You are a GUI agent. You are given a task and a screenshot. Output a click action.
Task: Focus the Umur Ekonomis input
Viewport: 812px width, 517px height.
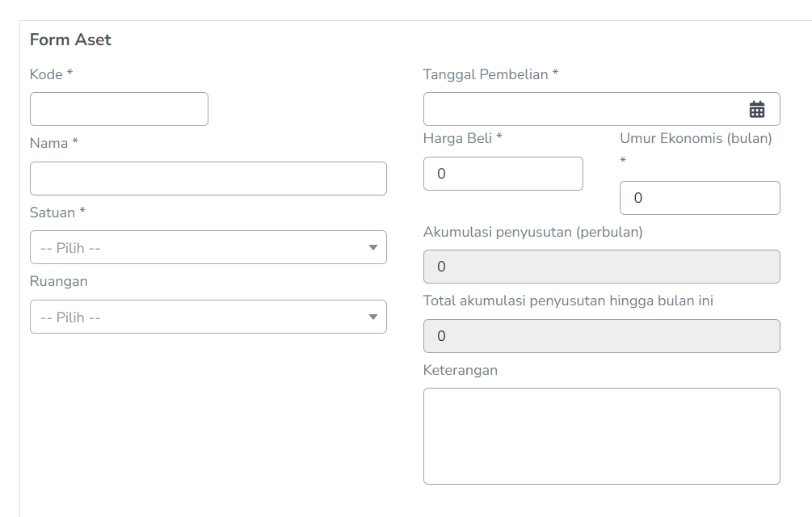pyautogui.click(x=700, y=198)
